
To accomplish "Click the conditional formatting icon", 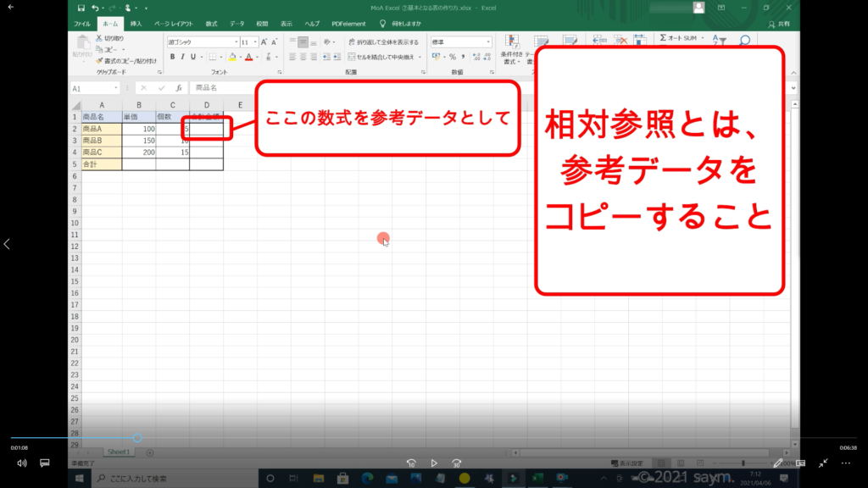I will [x=511, y=42].
